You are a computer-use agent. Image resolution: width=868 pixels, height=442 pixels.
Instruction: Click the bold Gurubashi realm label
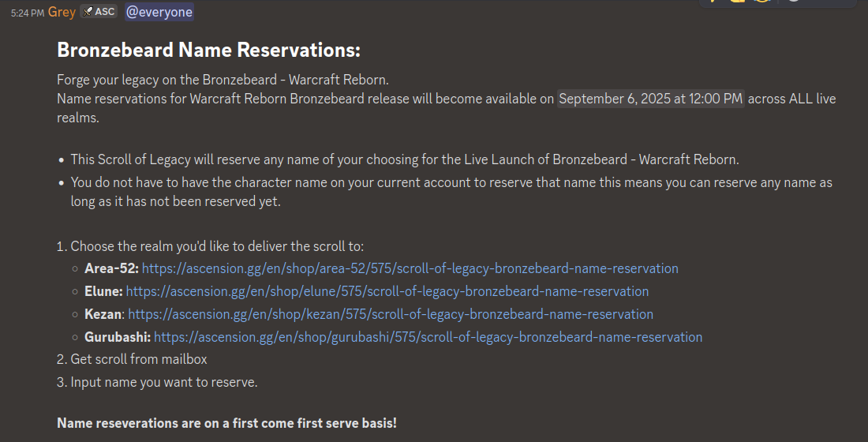(118, 337)
